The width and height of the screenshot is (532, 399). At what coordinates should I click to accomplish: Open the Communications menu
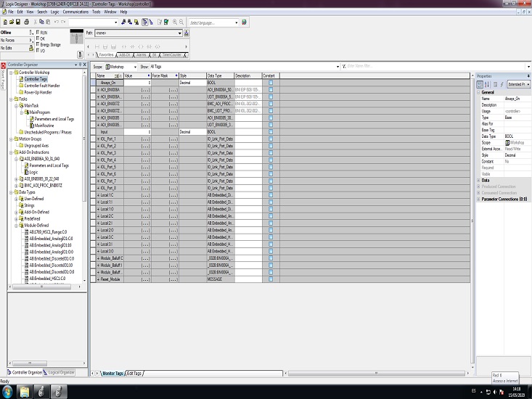[75, 12]
